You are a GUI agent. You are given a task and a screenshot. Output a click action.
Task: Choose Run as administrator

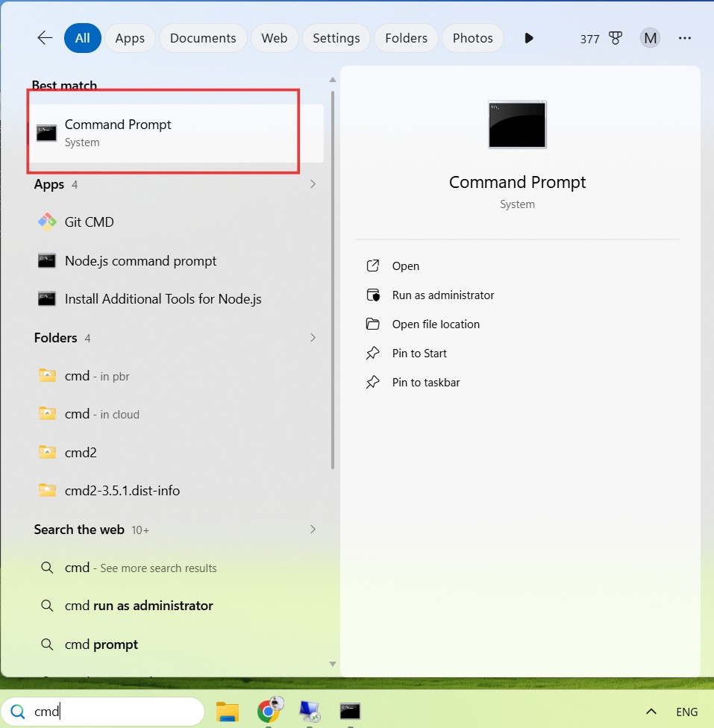coord(430,295)
